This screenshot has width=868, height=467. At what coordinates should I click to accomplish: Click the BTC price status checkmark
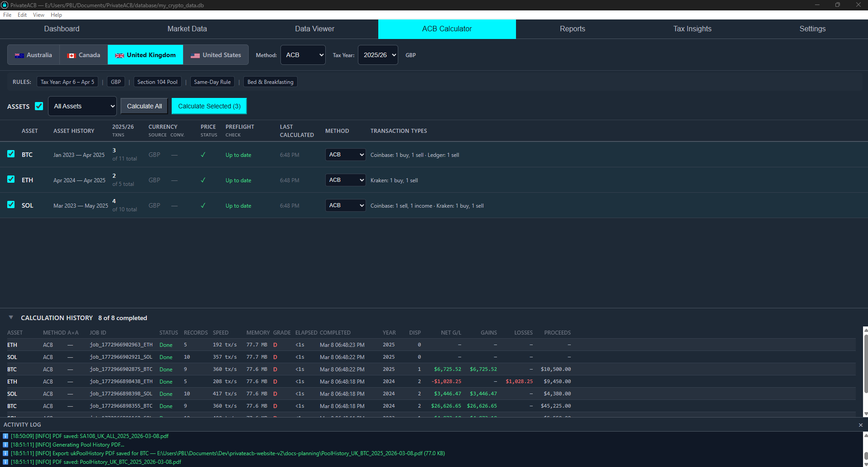pos(203,155)
